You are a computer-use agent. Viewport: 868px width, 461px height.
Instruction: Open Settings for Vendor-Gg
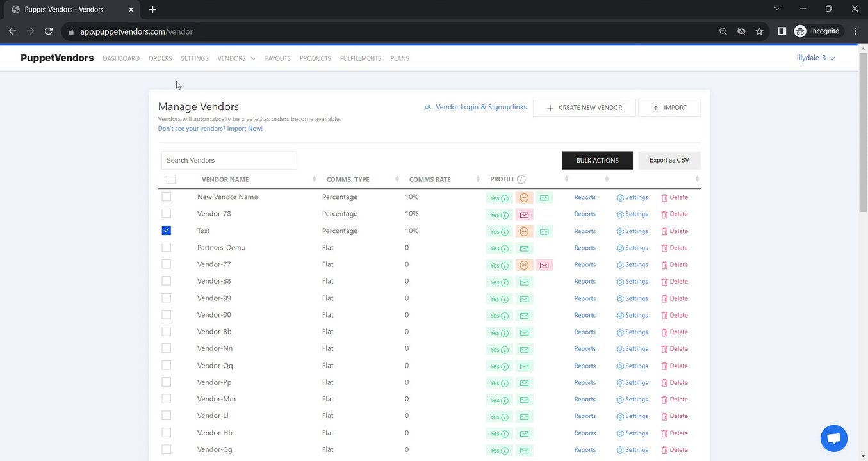pyautogui.click(x=632, y=449)
